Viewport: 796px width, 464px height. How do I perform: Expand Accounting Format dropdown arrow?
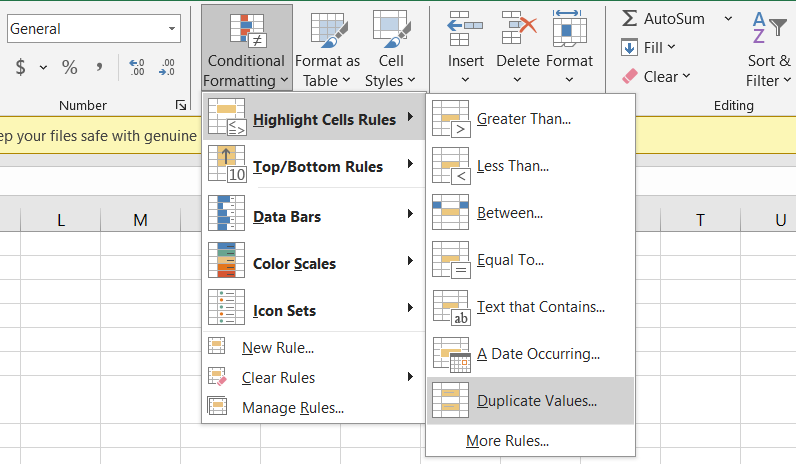pyautogui.click(x=44, y=67)
